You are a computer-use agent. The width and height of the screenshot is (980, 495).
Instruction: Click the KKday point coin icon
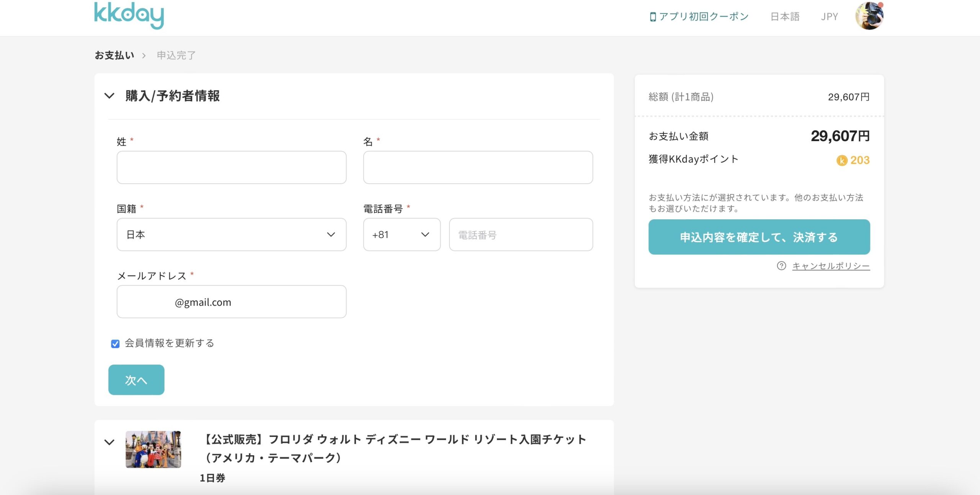pyautogui.click(x=841, y=160)
